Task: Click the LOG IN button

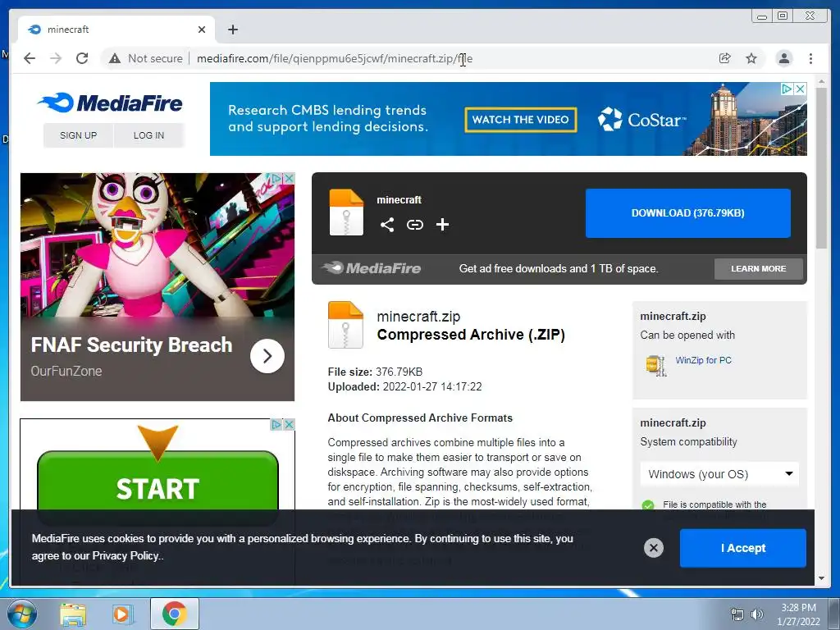Action: (149, 135)
